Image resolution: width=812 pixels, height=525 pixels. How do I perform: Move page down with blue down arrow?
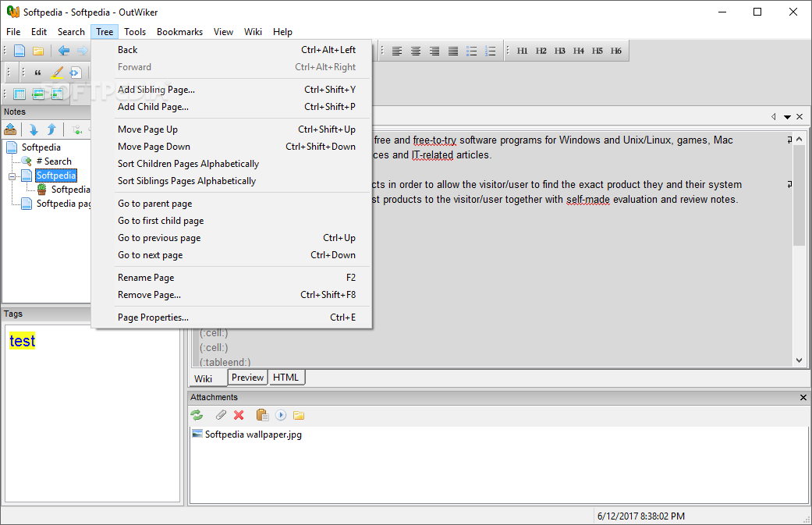tap(33, 129)
